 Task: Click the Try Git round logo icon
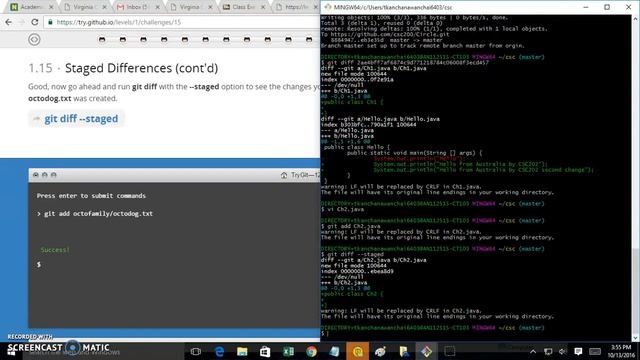[x=34, y=39]
